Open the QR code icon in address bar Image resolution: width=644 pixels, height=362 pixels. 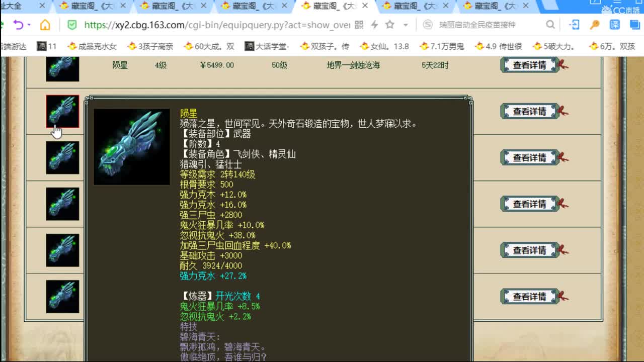(x=359, y=25)
